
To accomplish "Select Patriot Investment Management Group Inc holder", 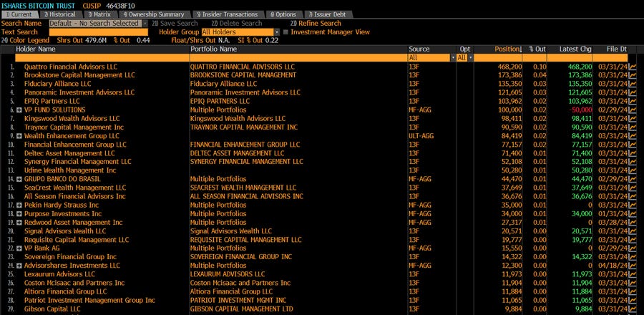I will [x=89, y=300].
